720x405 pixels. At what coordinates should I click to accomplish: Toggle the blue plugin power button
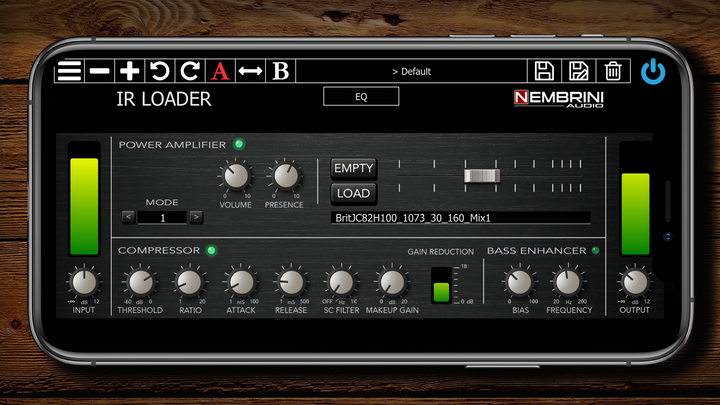[x=653, y=71]
